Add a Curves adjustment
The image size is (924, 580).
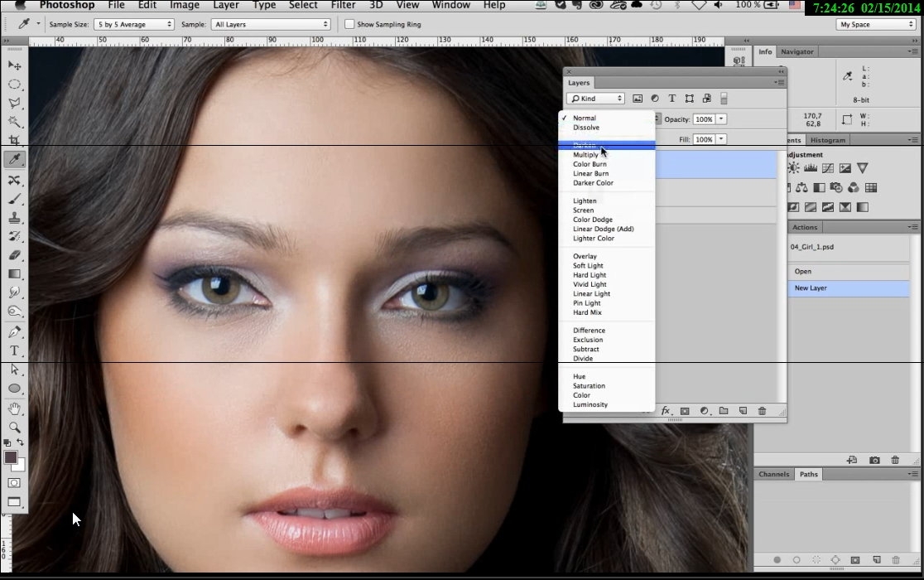pyautogui.click(x=828, y=168)
